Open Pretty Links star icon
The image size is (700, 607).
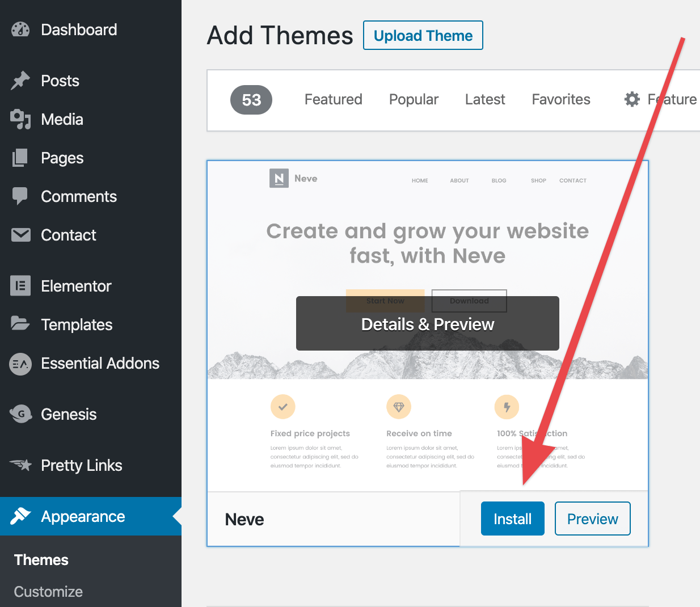click(21, 465)
